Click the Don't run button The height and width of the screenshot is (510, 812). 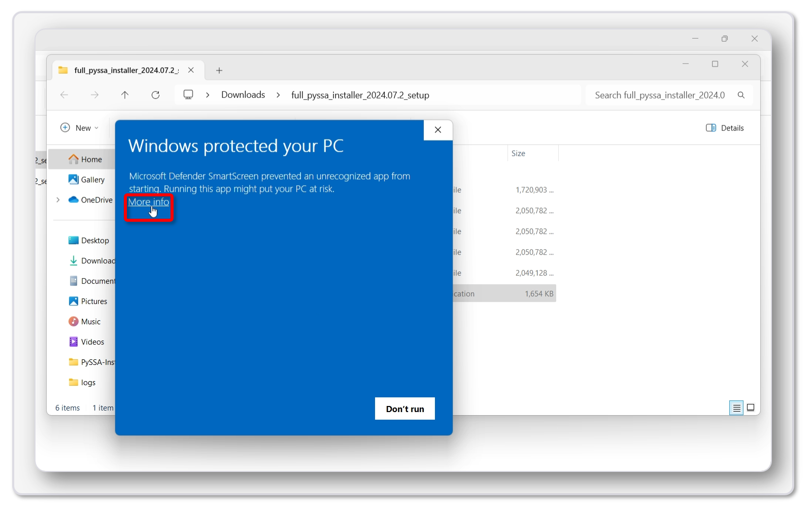[x=404, y=409]
